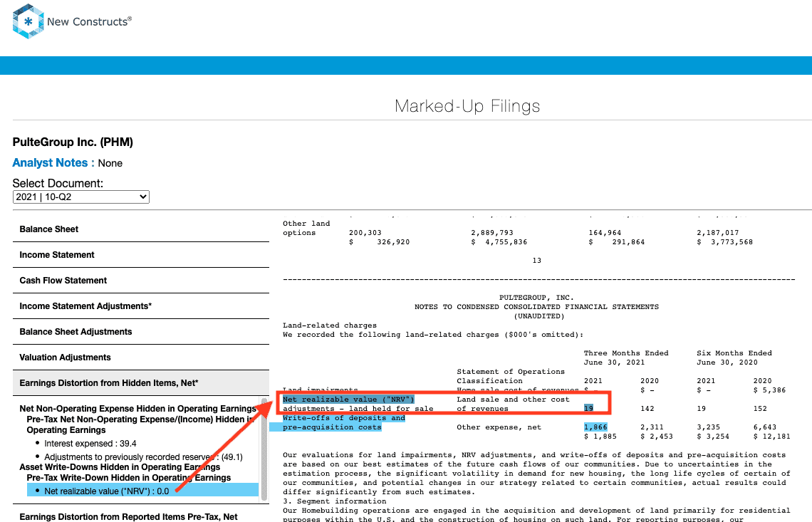Select Adjustments to previously recorded reserves item
This screenshot has width=812, height=522.
(143, 456)
